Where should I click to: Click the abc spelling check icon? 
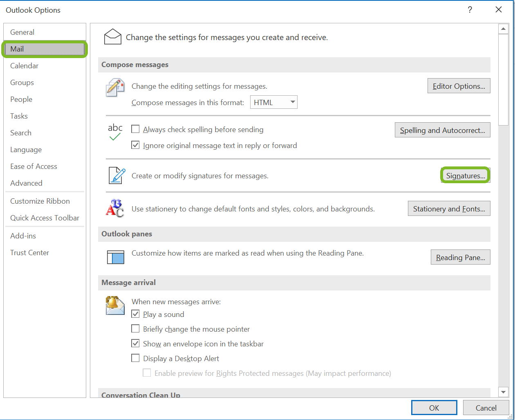click(115, 132)
